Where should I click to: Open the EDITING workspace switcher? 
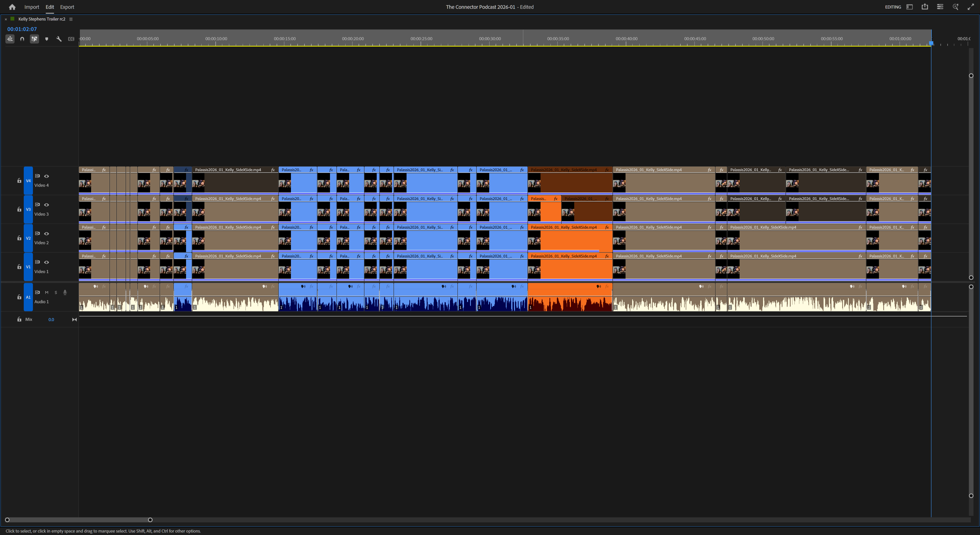pyautogui.click(x=893, y=7)
